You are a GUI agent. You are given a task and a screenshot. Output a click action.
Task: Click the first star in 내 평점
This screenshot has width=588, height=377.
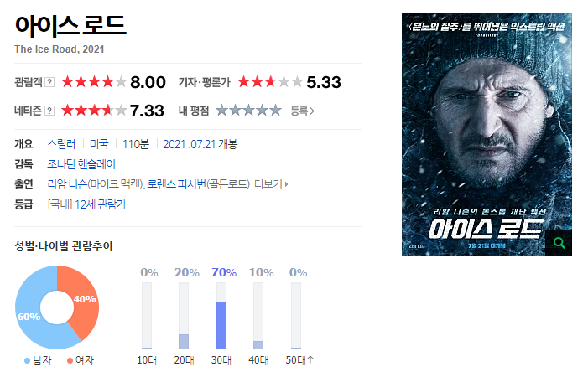[x=222, y=111]
